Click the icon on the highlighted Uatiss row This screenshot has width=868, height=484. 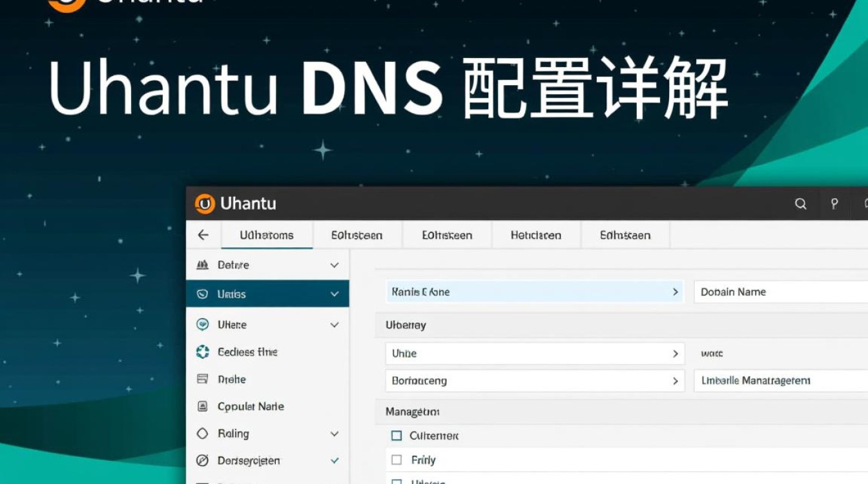click(202, 294)
